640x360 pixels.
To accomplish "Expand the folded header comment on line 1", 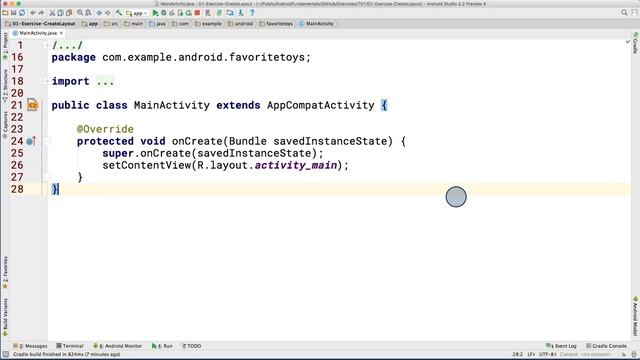I will (47, 45).
